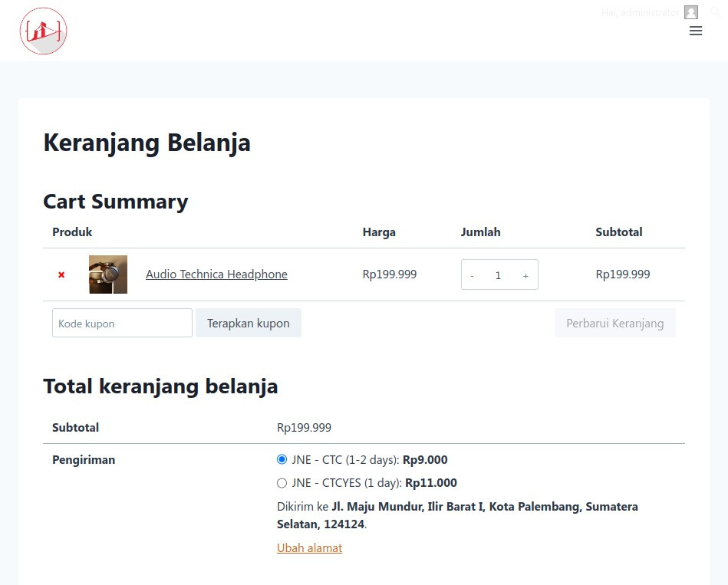This screenshot has width=728, height=585.
Task: Click the Perbarui Keranjang button
Action: pos(614,324)
